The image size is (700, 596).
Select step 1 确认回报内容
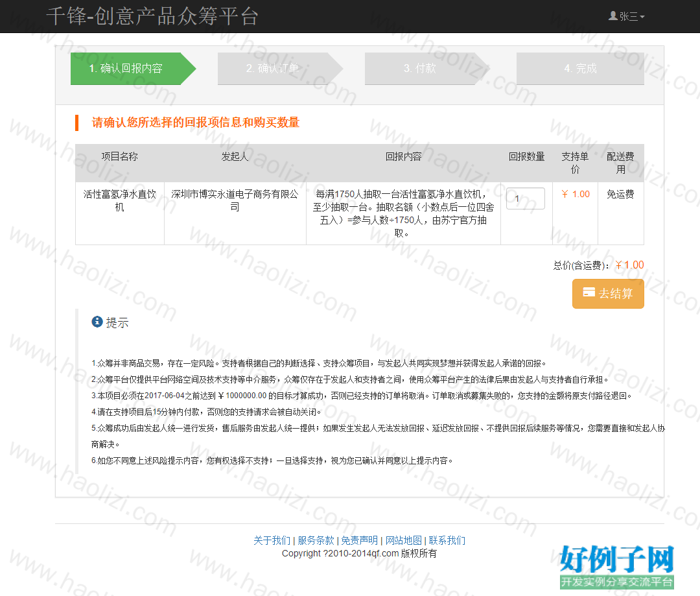pos(133,68)
